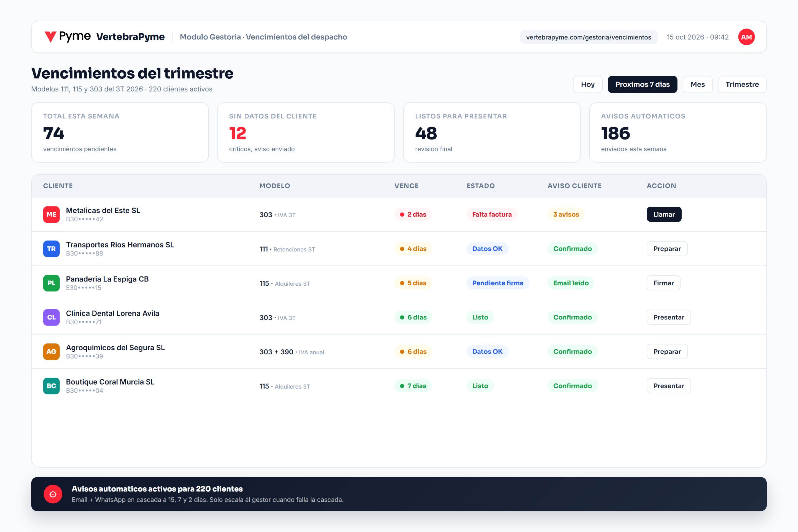Screen dimensions: 798x532
Task: Click the breadcrumb 'Modulo Gestoria · Vencimientos del despacho'
Action: coord(263,37)
